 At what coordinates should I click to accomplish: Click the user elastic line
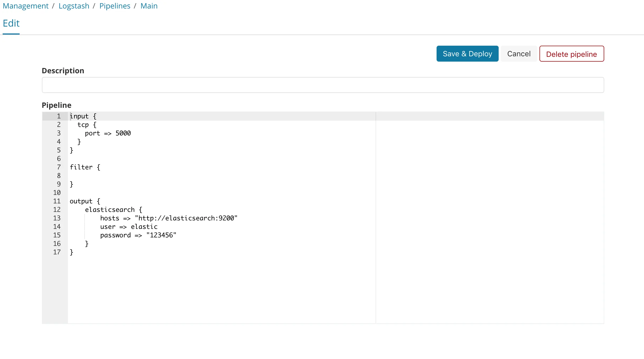coord(128,226)
